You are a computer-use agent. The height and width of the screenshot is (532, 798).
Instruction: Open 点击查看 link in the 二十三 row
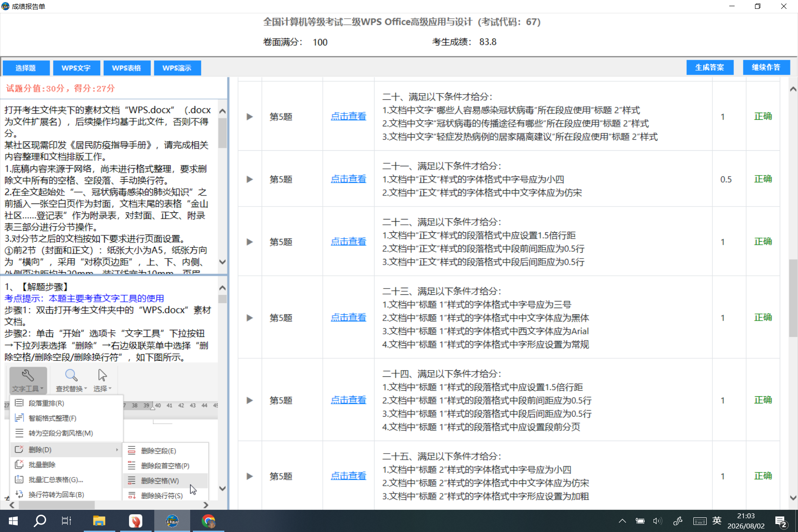point(348,318)
